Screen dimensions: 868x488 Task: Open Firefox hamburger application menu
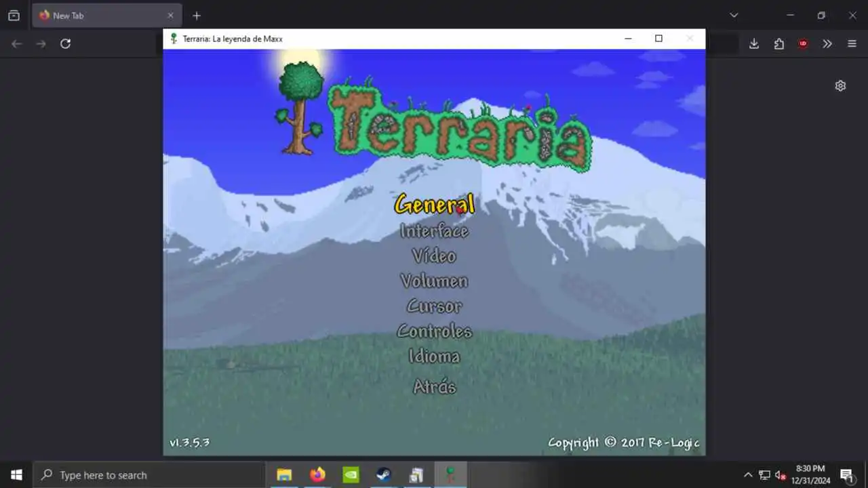point(852,43)
